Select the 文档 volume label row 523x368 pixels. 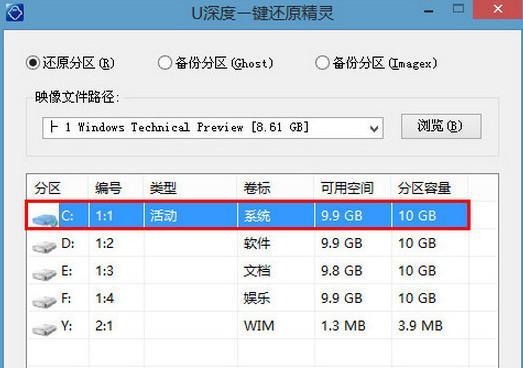[x=257, y=271]
